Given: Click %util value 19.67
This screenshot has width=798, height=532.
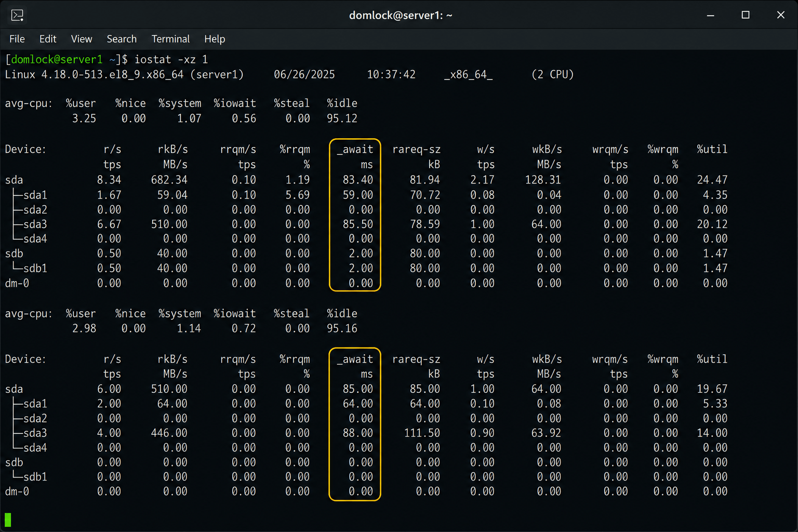Looking at the screenshot, I should [712, 389].
